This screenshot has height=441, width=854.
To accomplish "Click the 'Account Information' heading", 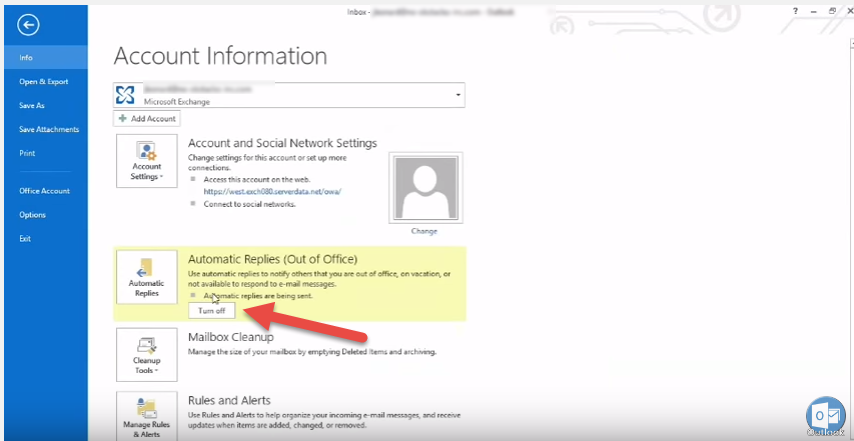I will coord(221,56).
